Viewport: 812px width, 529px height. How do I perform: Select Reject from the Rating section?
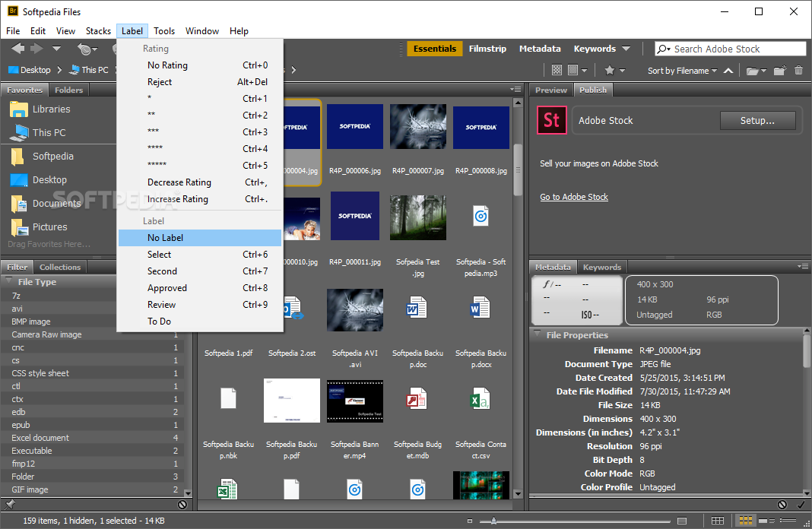coord(200,82)
